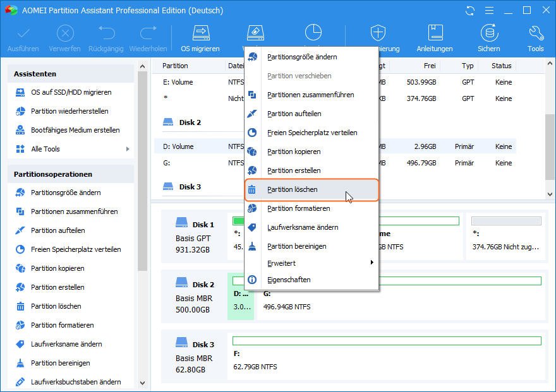Click sidebar pencil icon for Laufwerksbuchstaben ändern
Screen dimensions: 556x392
point(21,382)
